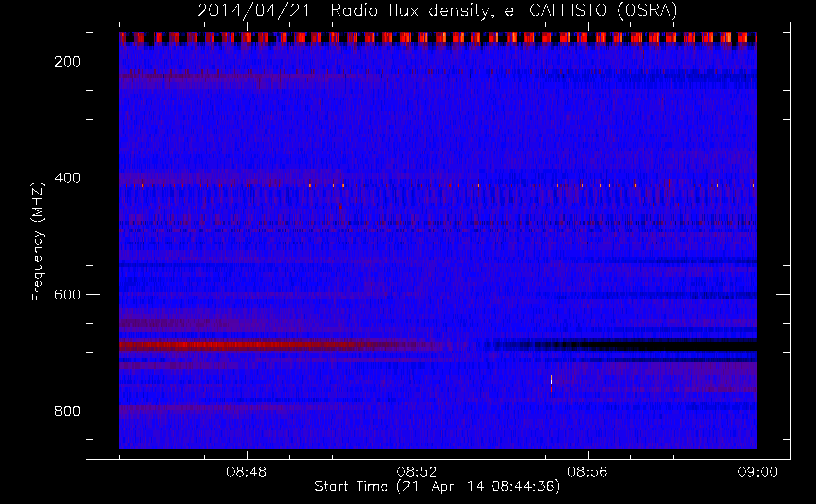This screenshot has height=504, width=816.
Task: Click the '800' frequency tick label
Action: (67, 411)
